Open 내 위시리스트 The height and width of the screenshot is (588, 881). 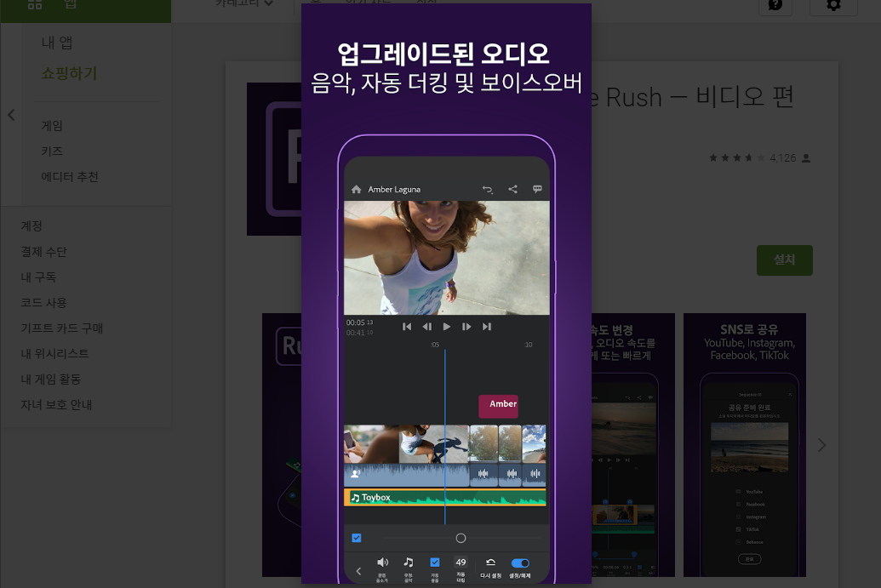[x=54, y=354]
